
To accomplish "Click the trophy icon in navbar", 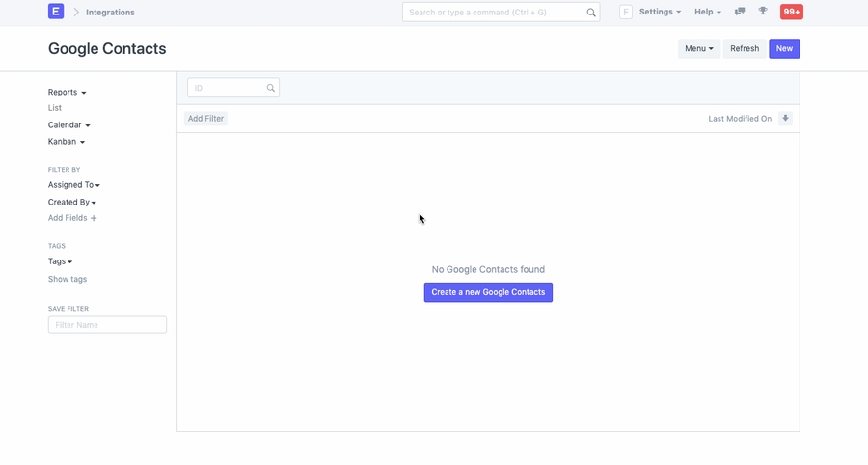I will coord(763,12).
